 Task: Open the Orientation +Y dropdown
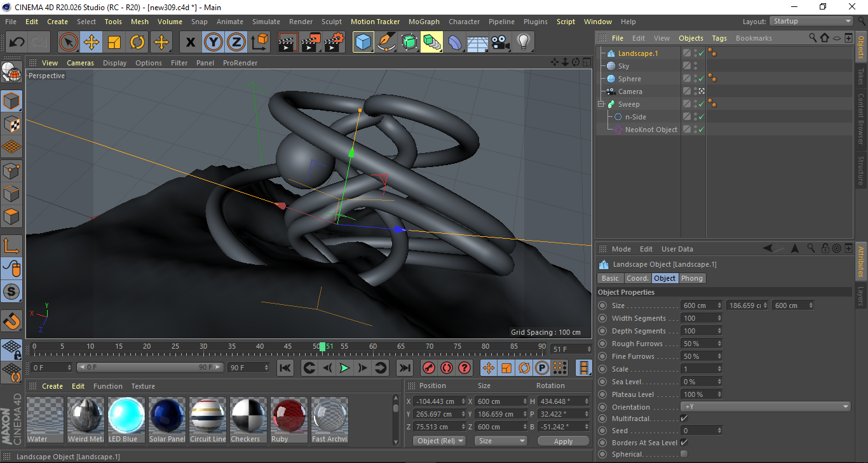[766, 406]
